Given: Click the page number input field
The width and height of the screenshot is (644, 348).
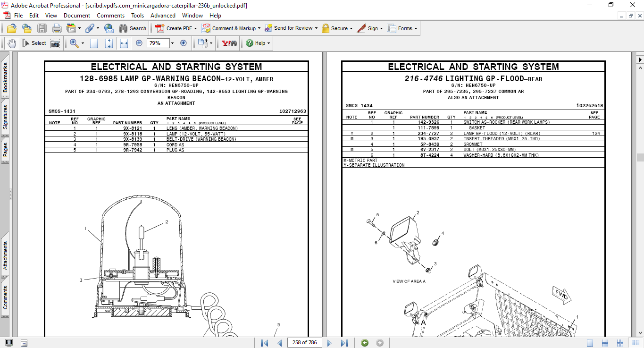Looking at the screenshot, I should (x=305, y=343).
